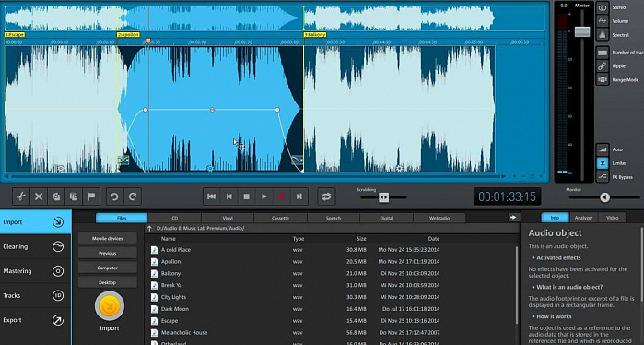Switch to the Digital import tab

(386, 218)
